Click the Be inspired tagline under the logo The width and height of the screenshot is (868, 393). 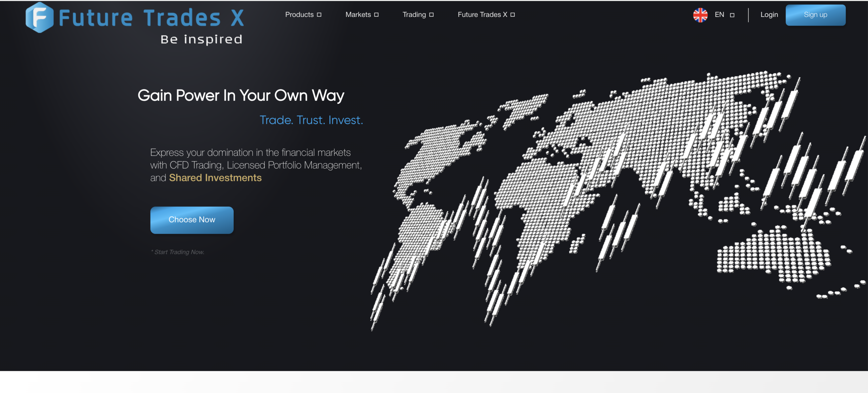coord(201,39)
